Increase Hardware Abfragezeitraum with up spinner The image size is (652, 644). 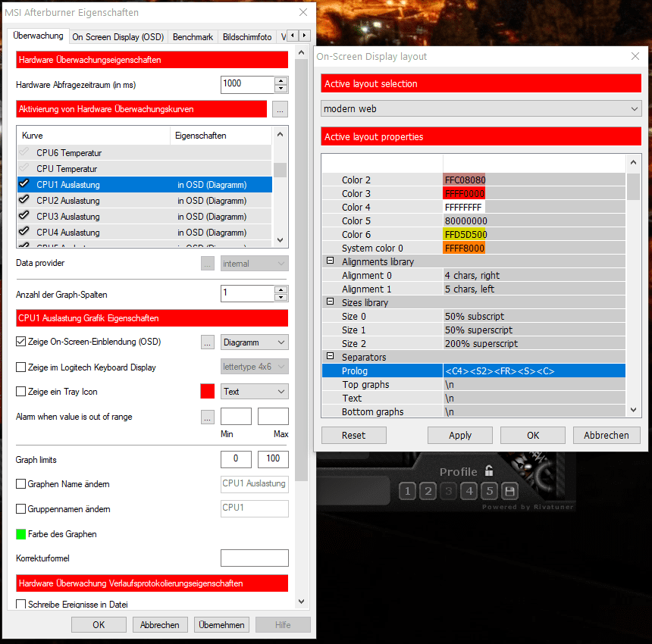point(281,81)
